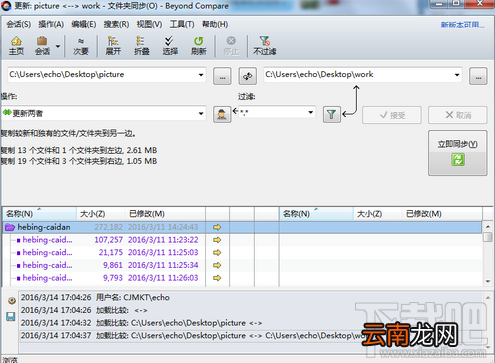Click the log panel scroll up arrow
Image resolution: width=495 pixels, height=363 pixels.
[488, 297]
